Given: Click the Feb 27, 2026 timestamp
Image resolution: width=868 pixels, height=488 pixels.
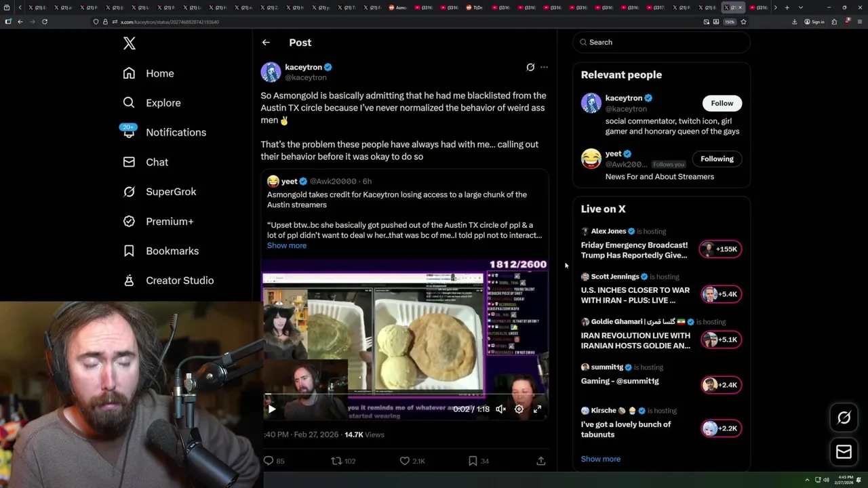Looking at the screenshot, I should pyautogui.click(x=317, y=434).
